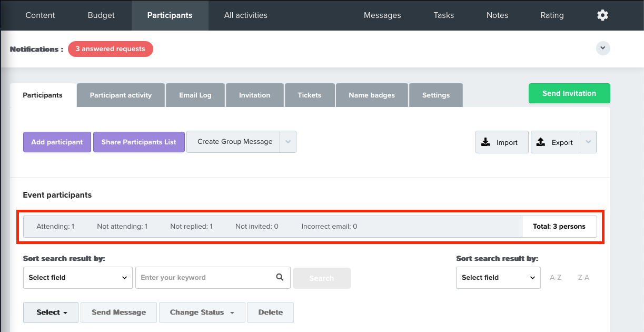Click the Delete button

271,313
